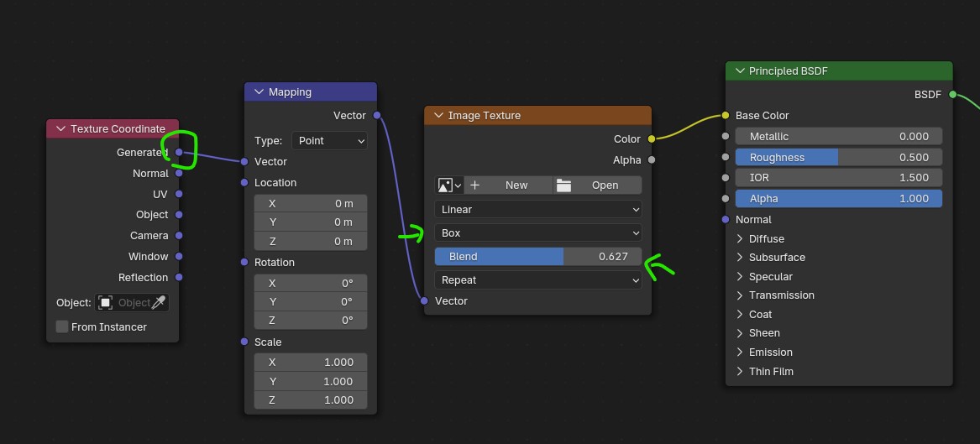Click the Rotation Y field
This screenshot has height=444, width=980.
tap(311, 301)
